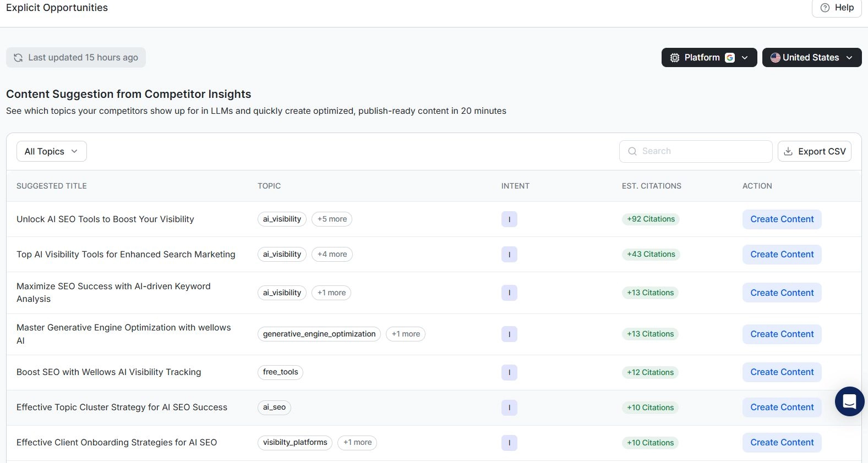Click the intent badge for Effective Topic Cluster row
Viewport: 868px width, 463px height.
pos(509,407)
